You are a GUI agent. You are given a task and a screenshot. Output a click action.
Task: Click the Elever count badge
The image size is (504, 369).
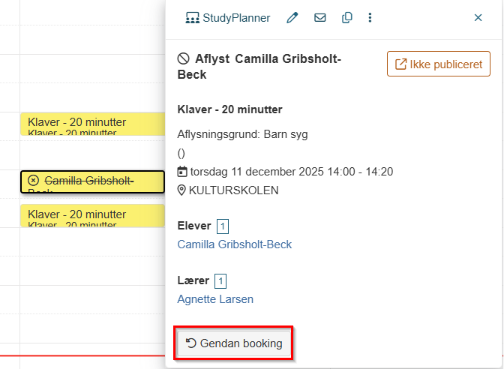(223, 227)
